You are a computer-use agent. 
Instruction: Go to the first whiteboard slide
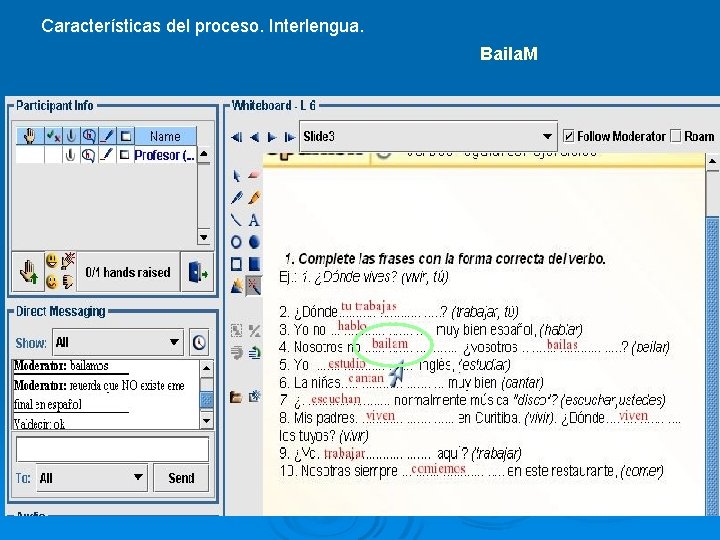click(x=236, y=137)
